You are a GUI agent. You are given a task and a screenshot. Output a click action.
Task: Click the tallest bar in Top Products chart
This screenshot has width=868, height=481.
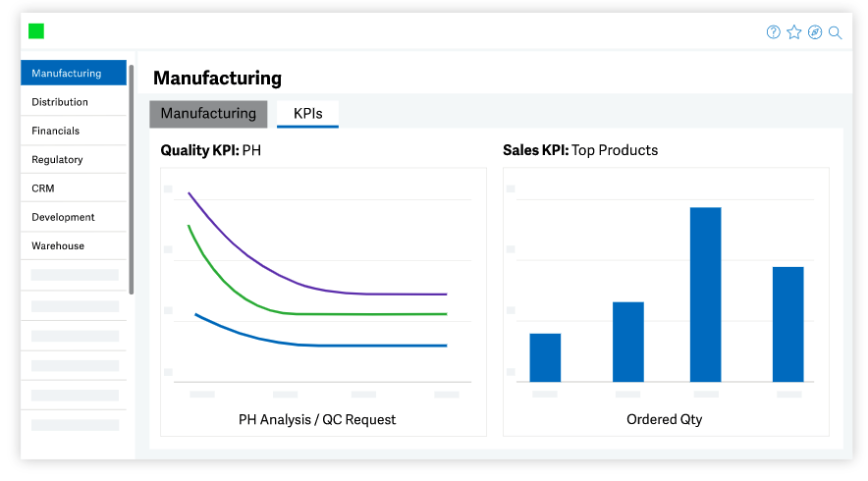pyautogui.click(x=705, y=294)
